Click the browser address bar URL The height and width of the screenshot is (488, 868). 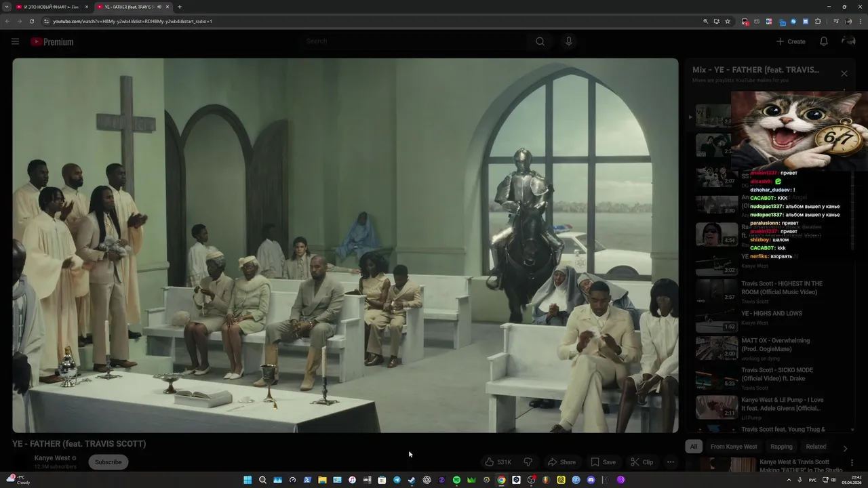(x=132, y=21)
